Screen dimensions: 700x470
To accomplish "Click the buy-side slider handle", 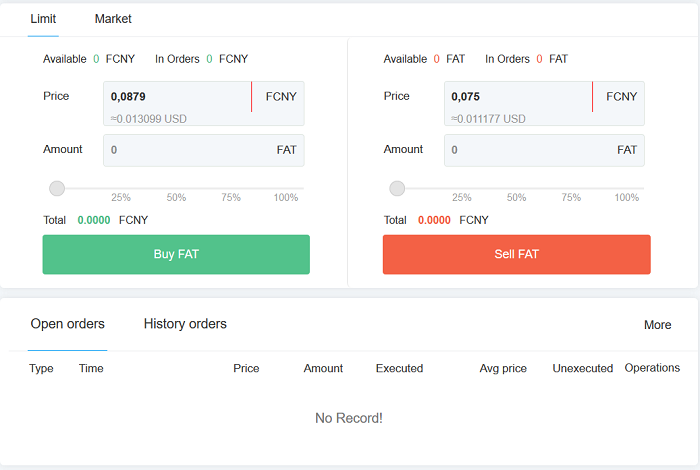I will pyautogui.click(x=57, y=188).
